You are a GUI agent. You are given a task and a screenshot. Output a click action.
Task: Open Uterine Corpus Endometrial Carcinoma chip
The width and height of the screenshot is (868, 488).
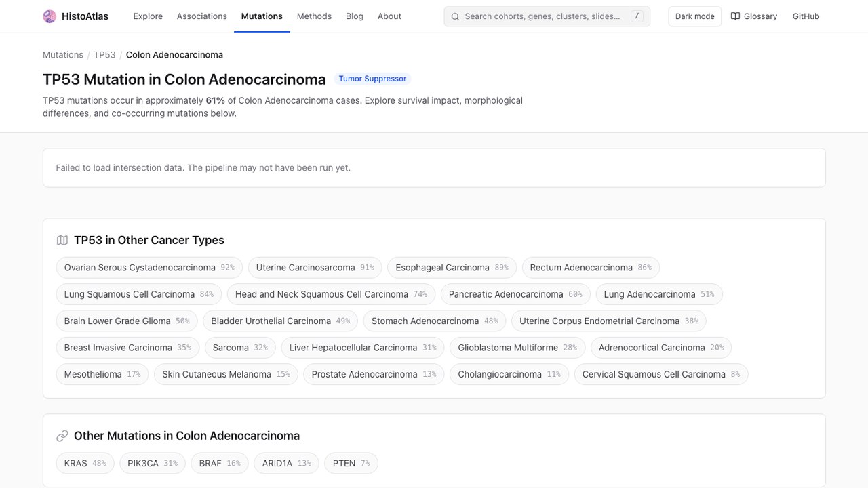click(609, 321)
